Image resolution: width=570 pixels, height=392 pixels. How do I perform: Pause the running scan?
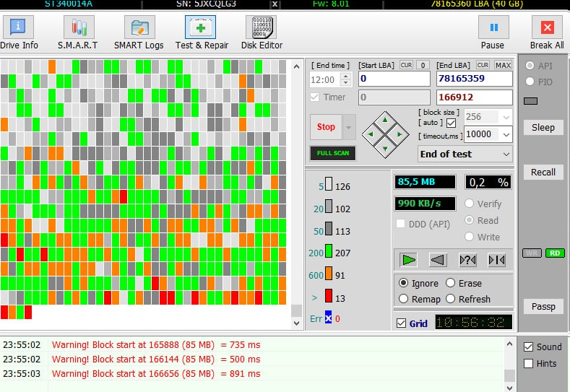point(493,32)
